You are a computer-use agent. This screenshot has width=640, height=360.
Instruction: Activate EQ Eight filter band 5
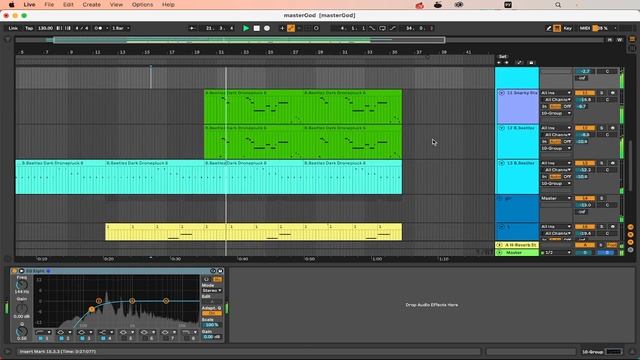(x=124, y=338)
